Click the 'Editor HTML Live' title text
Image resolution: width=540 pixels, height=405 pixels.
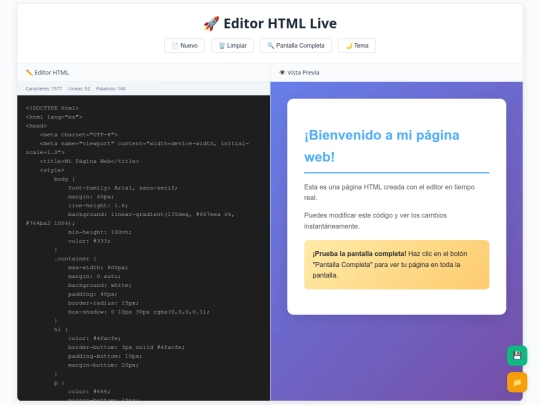(x=280, y=23)
